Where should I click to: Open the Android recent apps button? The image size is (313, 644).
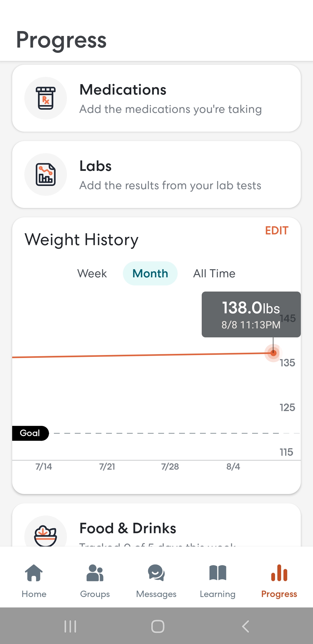coord(70,626)
